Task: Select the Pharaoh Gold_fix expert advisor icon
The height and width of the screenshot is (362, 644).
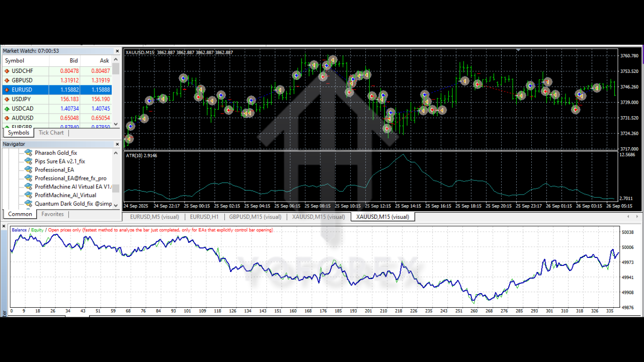Action: [29, 152]
